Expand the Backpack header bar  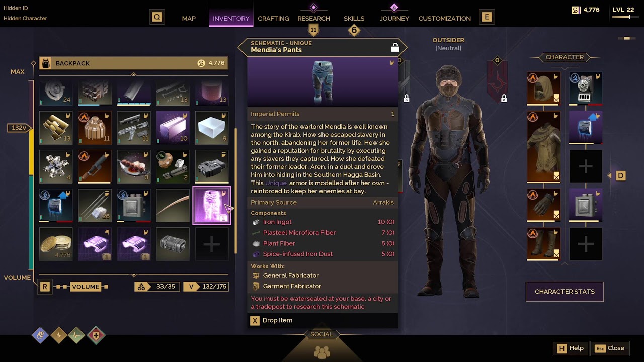click(133, 63)
